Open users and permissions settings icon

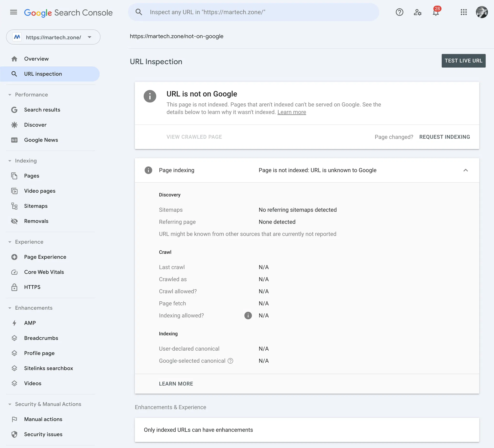[x=418, y=12]
